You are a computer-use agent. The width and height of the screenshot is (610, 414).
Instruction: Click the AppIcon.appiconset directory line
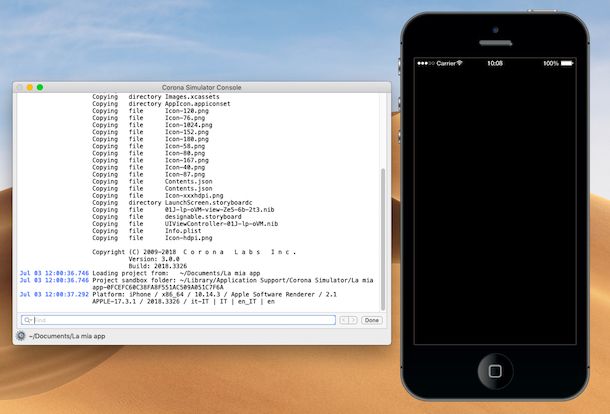tap(161, 104)
